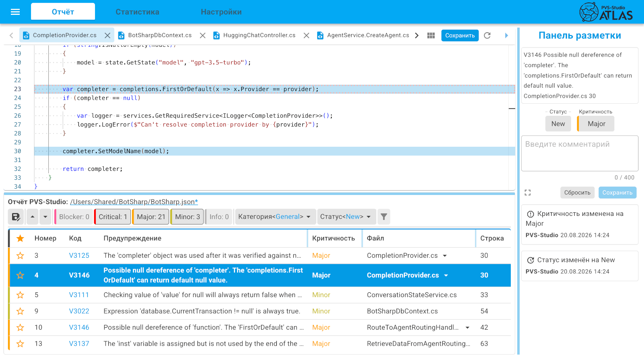The width and height of the screenshot is (644, 359).
Task: Click code line 23 var completer
Action: 275,89
